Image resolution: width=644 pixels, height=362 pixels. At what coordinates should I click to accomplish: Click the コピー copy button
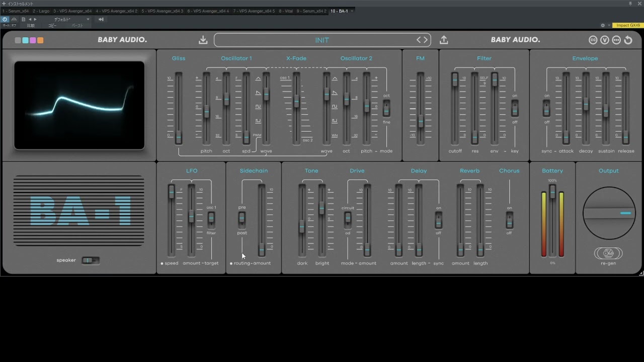pos(52,25)
